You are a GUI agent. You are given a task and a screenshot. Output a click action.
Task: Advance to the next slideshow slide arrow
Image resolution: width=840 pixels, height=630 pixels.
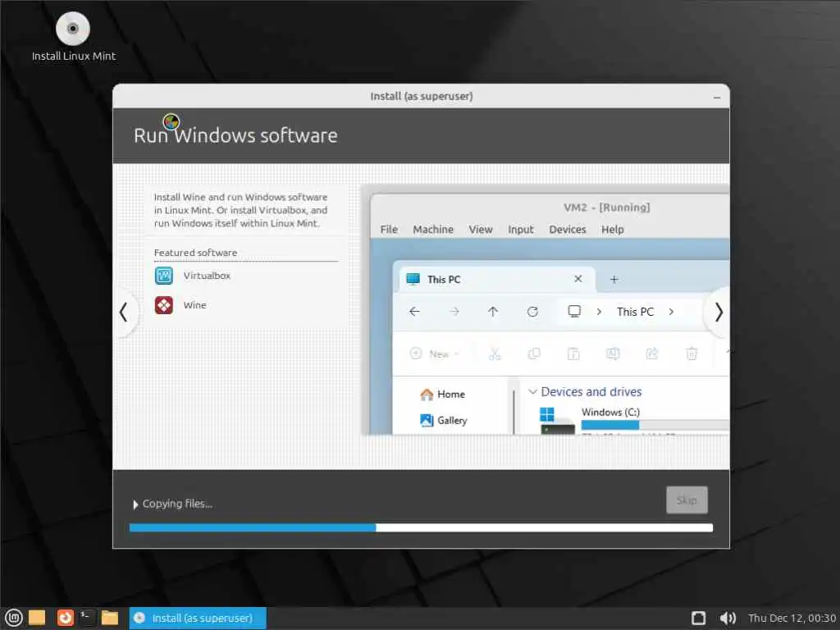coord(718,312)
